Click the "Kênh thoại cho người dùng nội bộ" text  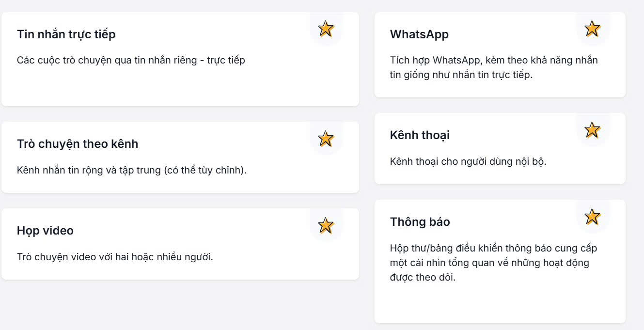coord(468,161)
